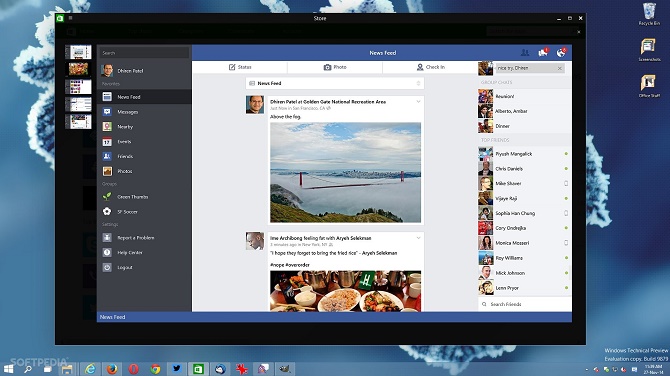
Task: Open the messages icon with red badge
Action: coord(543,52)
